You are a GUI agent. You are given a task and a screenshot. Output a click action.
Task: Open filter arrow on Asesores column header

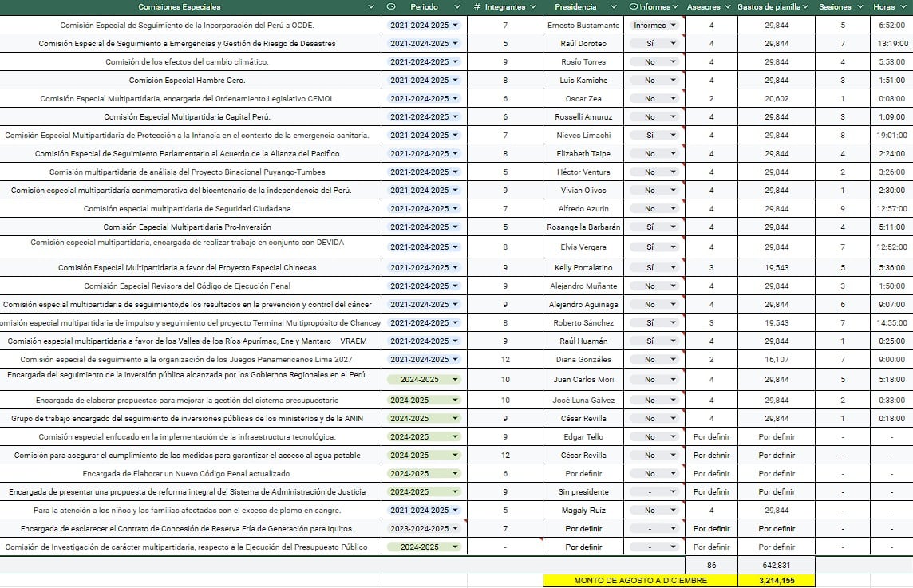coord(726,7)
